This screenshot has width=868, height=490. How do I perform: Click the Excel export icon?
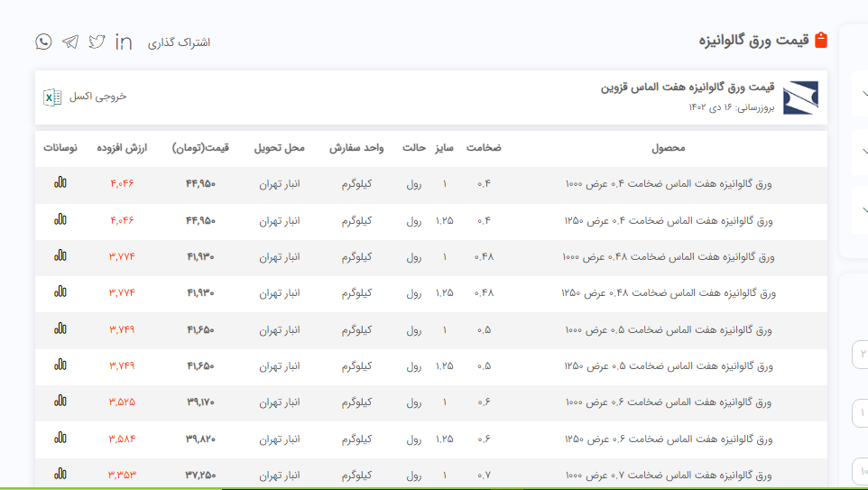52,97
